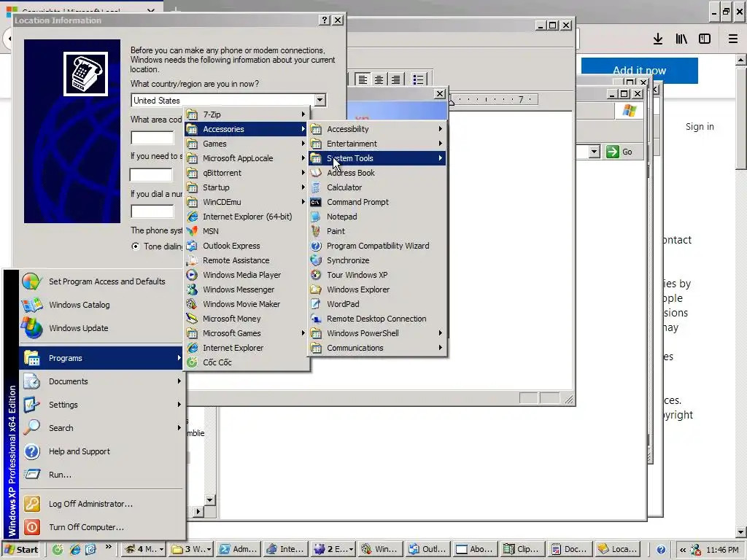Choose Help and Support
This screenshot has width=747, height=560.
[101, 451]
